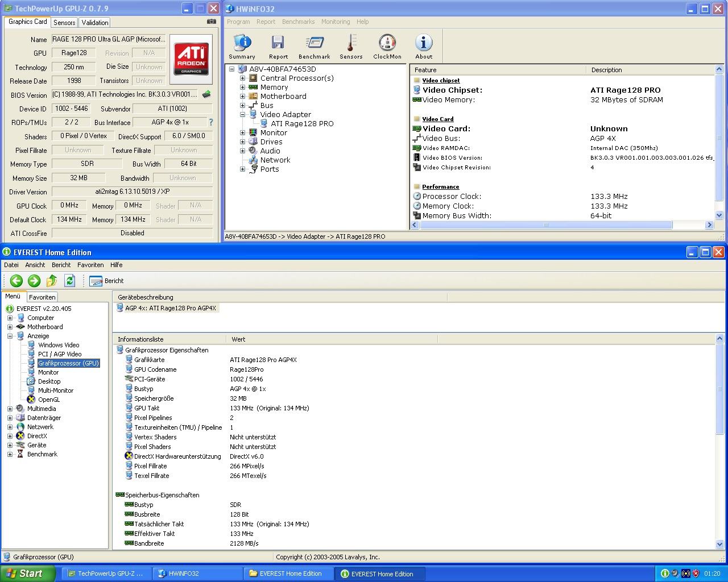Open the Favoriten tab in EVEREST
The image size is (728, 582).
[42, 297]
